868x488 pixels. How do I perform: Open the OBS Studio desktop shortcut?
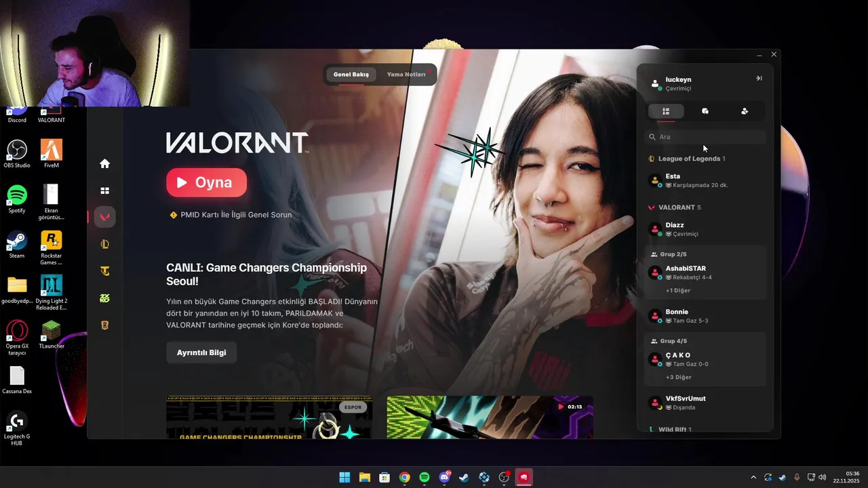tap(17, 153)
